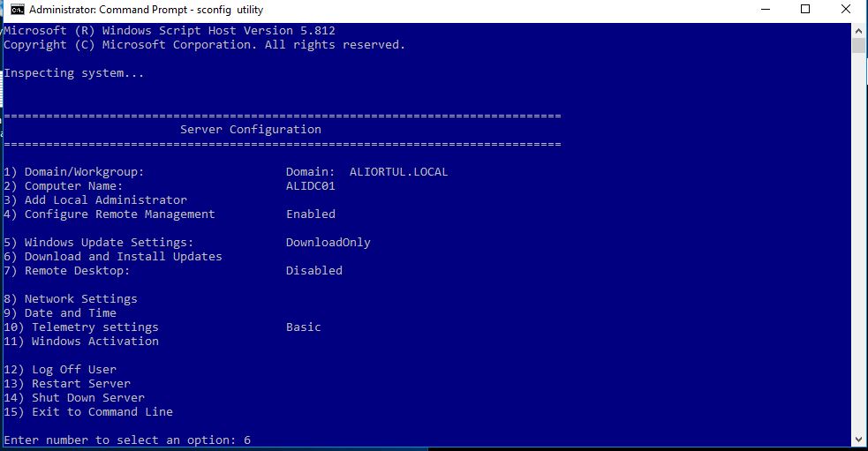Maximize the sconfig Command Prompt window

point(805,10)
